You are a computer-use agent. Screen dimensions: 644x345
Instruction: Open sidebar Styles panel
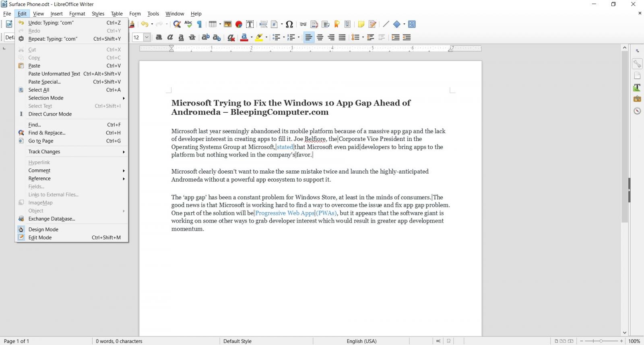[x=637, y=87]
